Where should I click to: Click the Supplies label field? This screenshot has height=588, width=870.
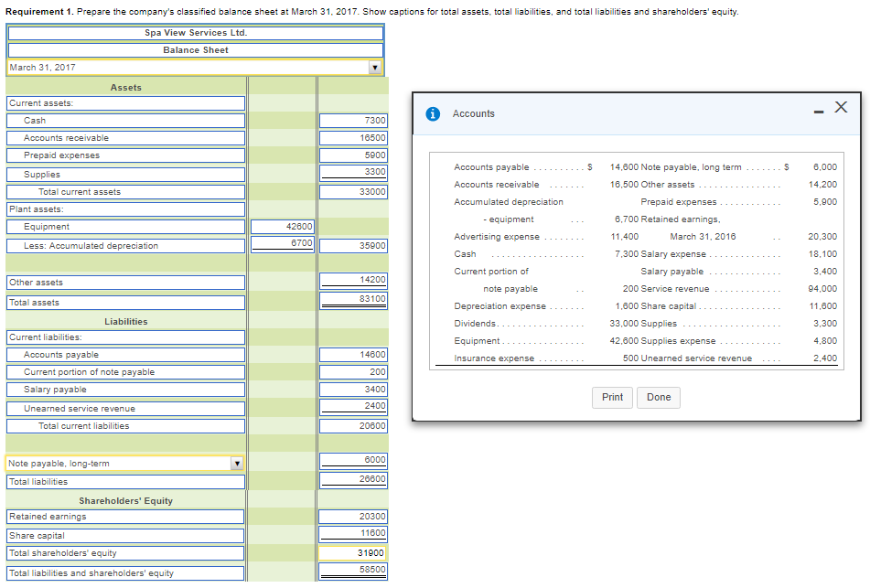tap(126, 174)
